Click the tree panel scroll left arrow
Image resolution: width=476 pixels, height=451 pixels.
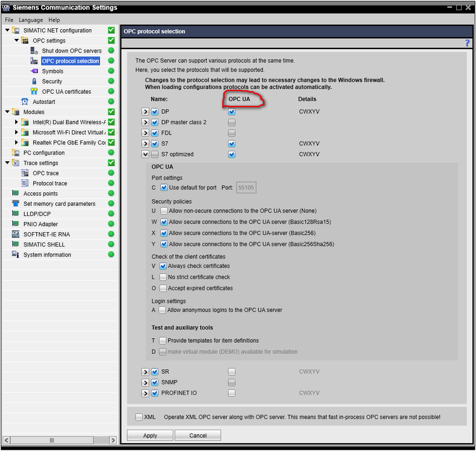6,440
